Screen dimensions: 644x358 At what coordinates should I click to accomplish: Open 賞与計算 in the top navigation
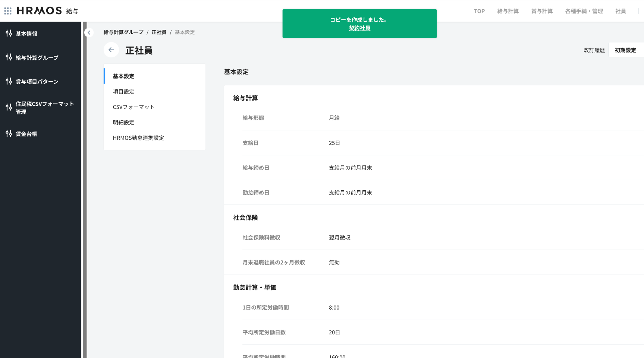(x=542, y=11)
